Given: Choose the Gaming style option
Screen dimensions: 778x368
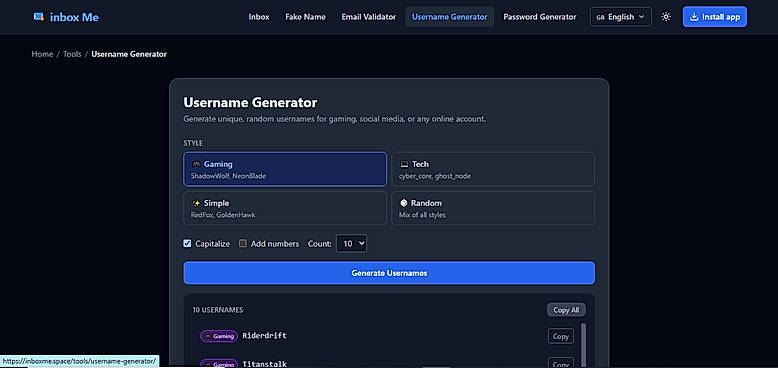Looking at the screenshot, I should [285, 169].
